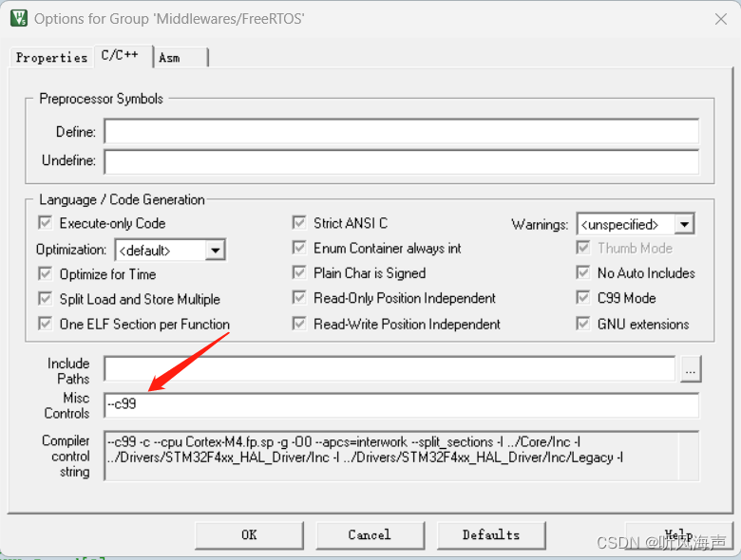Click the Misc Controls field containing --c99
The width and height of the screenshot is (741, 560).
click(401, 405)
